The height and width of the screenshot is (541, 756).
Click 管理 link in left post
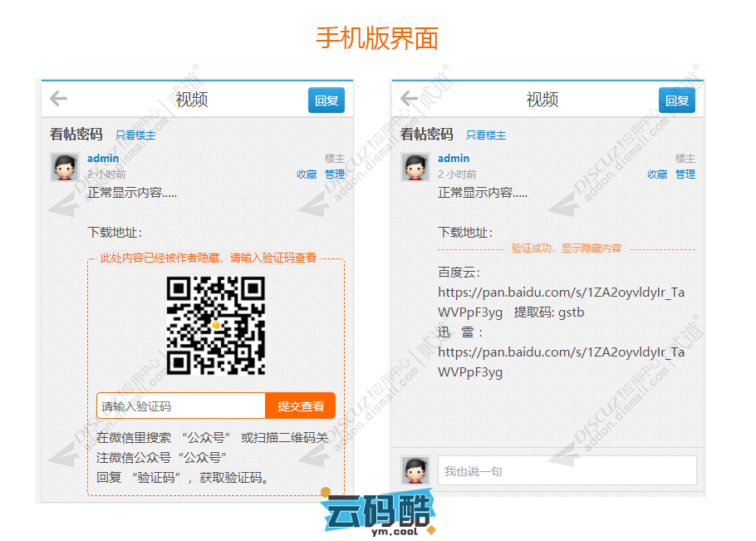335,175
